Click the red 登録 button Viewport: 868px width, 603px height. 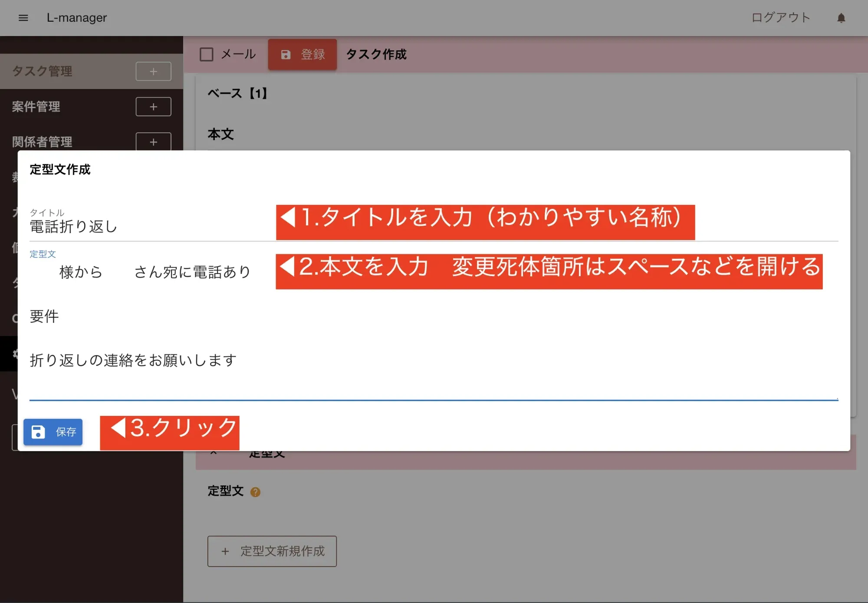[302, 55]
